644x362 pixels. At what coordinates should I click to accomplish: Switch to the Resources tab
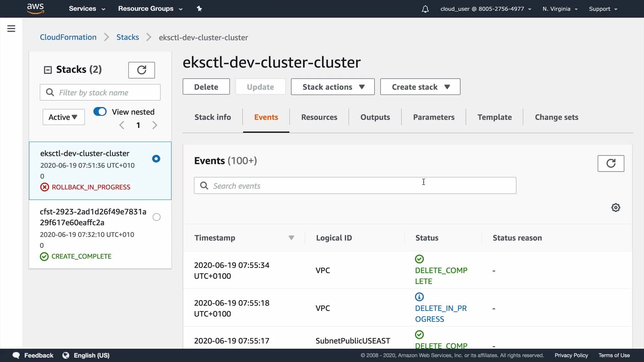319,117
